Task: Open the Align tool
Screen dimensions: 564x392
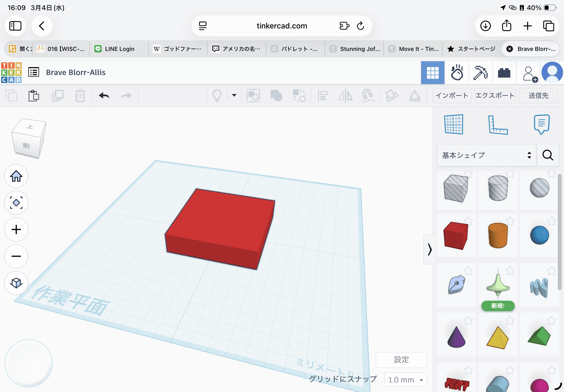Action: point(323,96)
